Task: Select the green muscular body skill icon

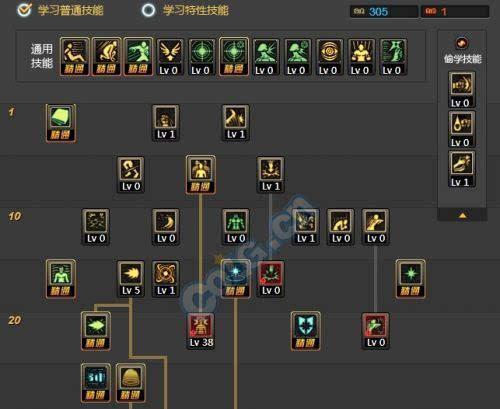Action: [x=236, y=227]
